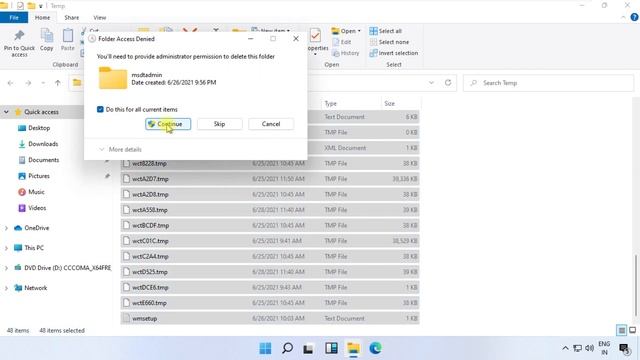Click Invert selection in ribbon
Viewport: 640px width, 360px height.
pyautogui.click(x=394, y=53)
